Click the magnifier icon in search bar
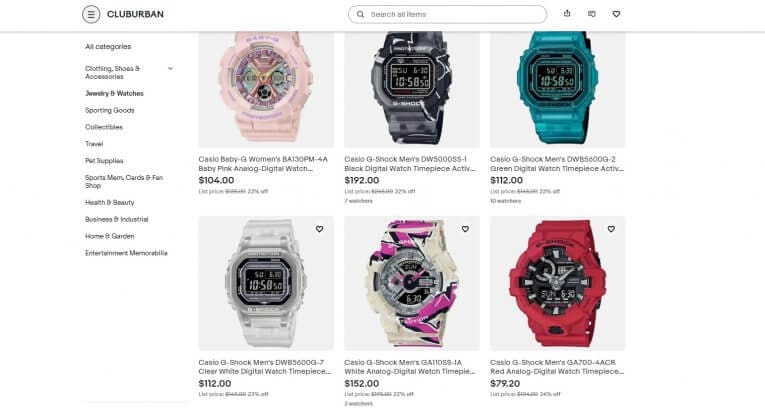Viewport: 765px width, 408px height. click(x=361, y=15)
